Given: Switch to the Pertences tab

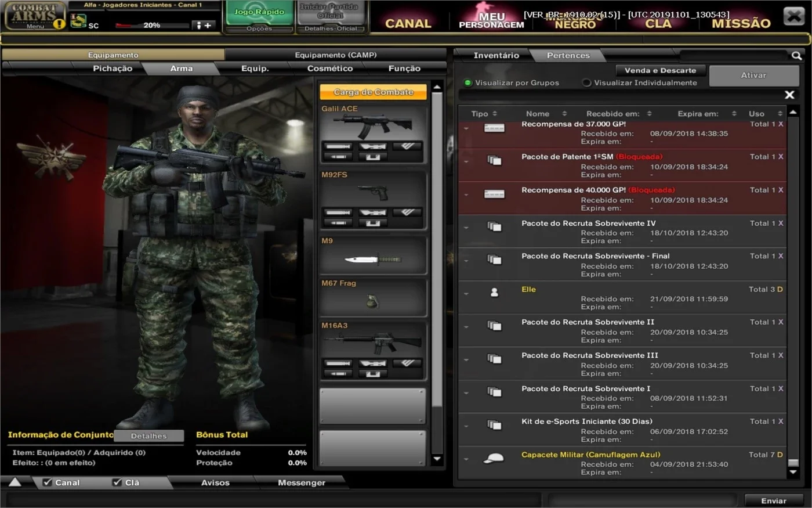Looking at the screenshot, I should pyautogui.click(x=568, y=56).
